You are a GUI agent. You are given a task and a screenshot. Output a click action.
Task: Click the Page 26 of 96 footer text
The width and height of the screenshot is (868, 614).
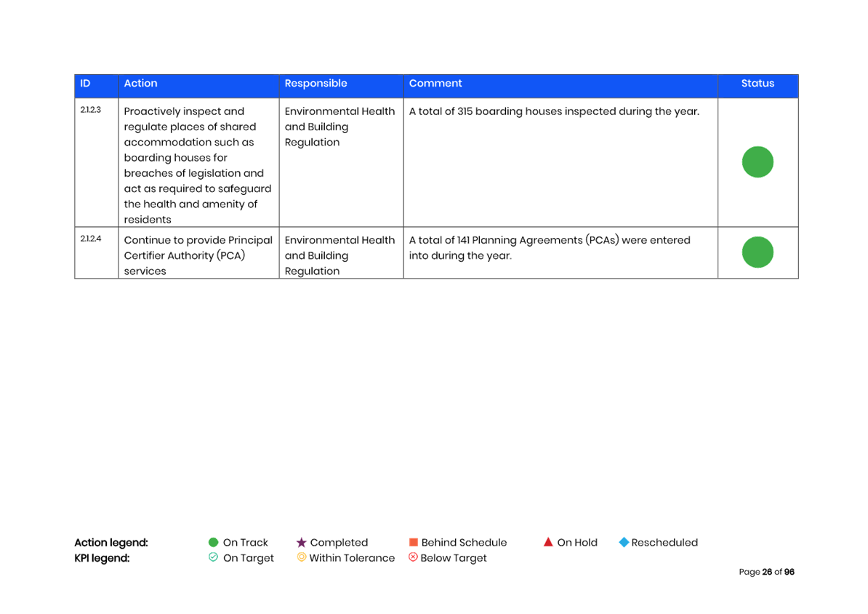coord(766,572)
